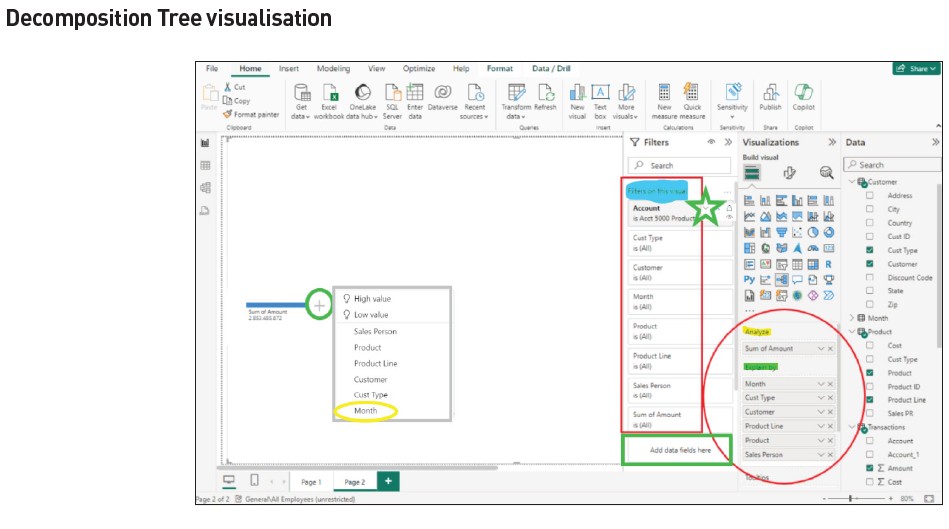The height and width of the screenshot is (529, 949).
Task: Click the Share button
Action: tap(913, 69)
